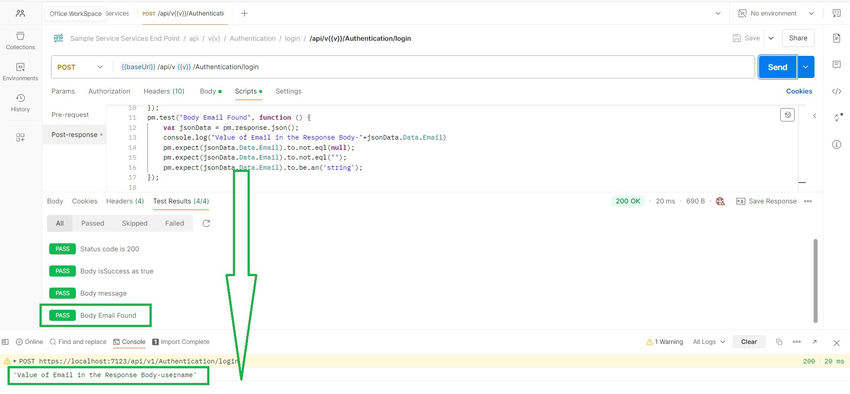The width and height of the screenshot is (850, 394).
Task: Filter test results by All
Action: [60, 223]
